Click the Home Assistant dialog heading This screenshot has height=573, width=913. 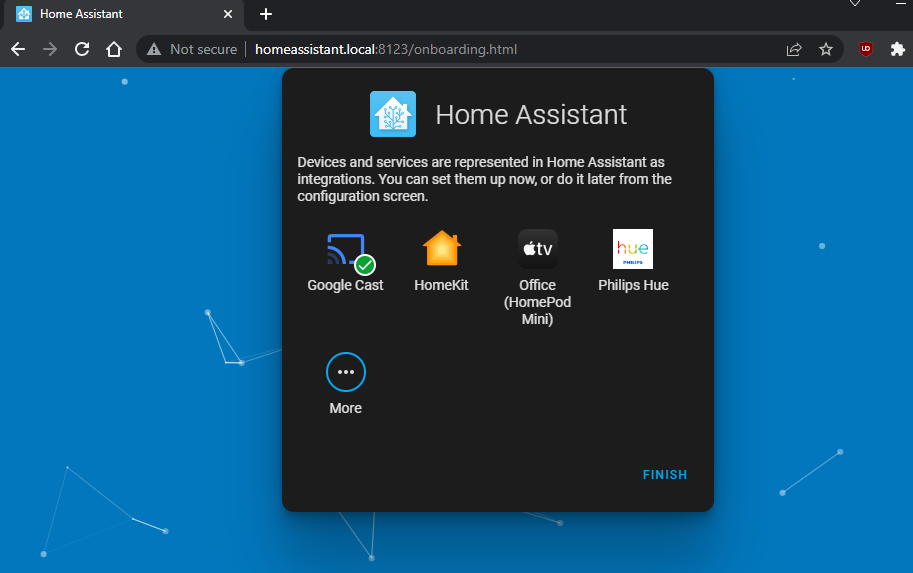pos(531,115)
